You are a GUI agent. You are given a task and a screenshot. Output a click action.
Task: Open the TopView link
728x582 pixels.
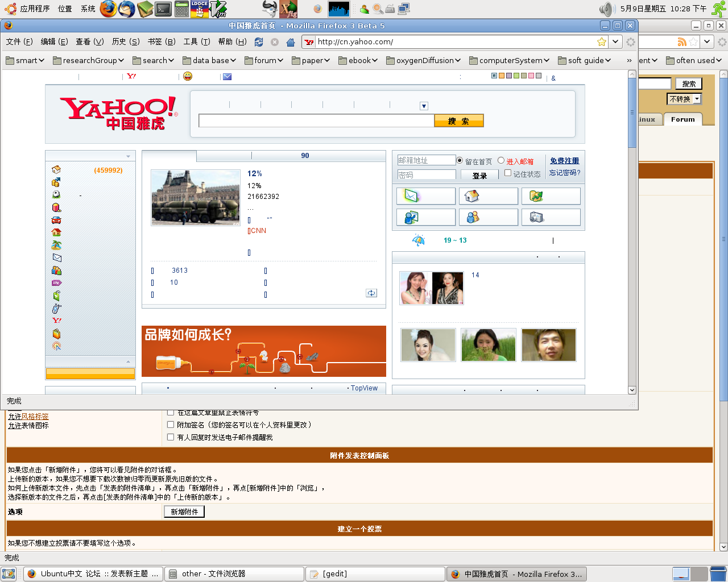pos(364,388)
